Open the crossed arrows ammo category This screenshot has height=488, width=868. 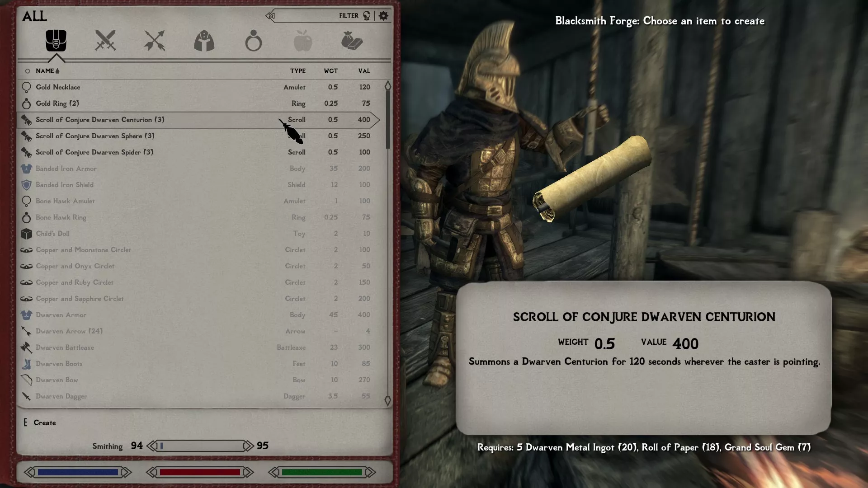click(x=155, y=41)
